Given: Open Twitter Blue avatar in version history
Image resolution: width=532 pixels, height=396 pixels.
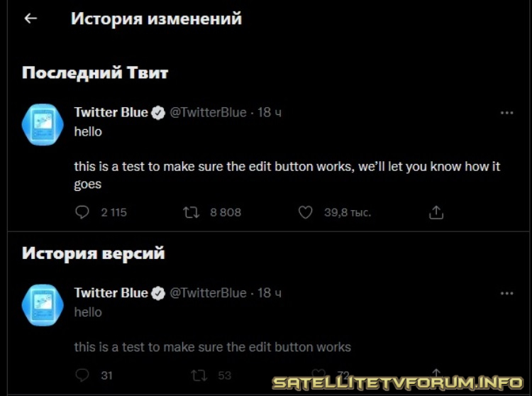Looking at the screenshot, I should point(43,305).
